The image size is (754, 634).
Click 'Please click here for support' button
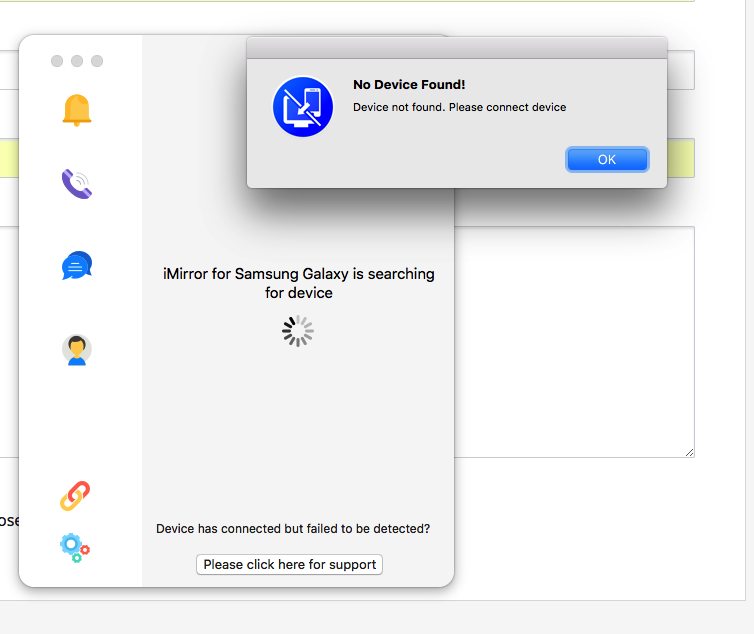[289, 564]
